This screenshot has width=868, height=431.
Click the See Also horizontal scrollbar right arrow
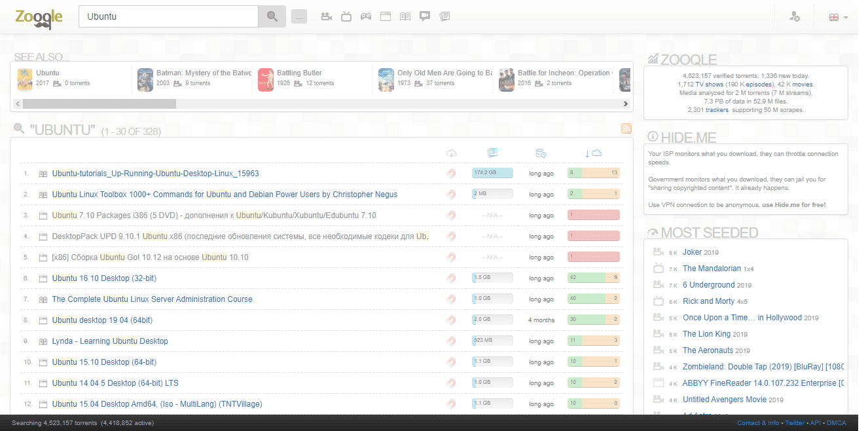click(625, 104)
